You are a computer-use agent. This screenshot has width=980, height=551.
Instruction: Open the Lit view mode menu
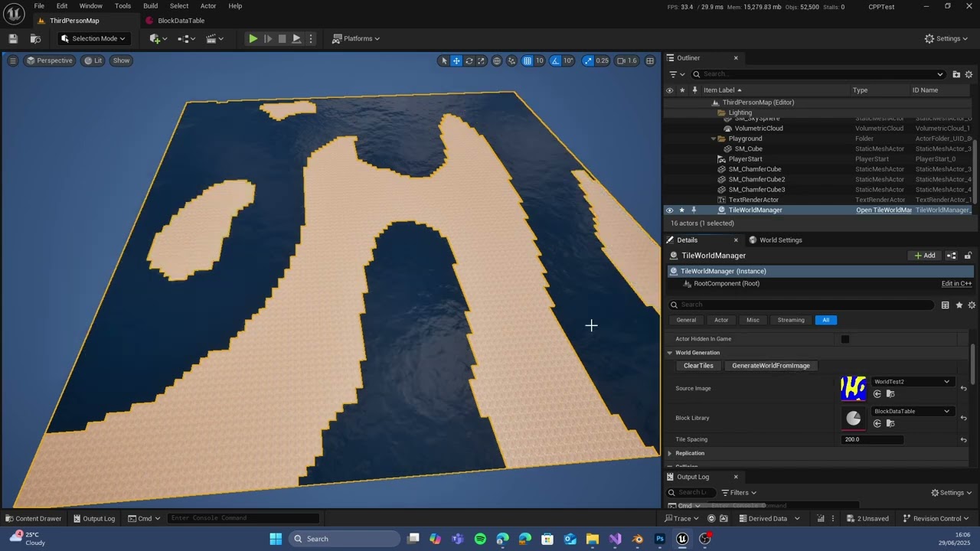93,60
